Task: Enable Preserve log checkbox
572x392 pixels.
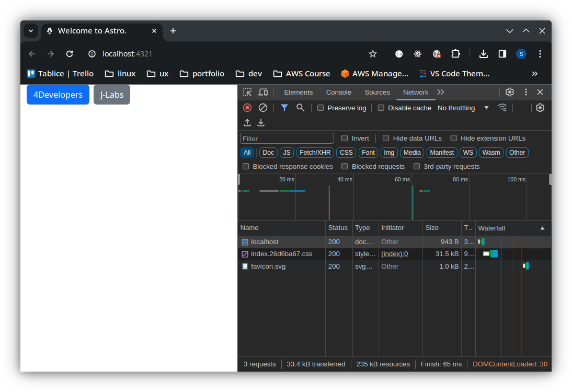Action: (321, 108)
